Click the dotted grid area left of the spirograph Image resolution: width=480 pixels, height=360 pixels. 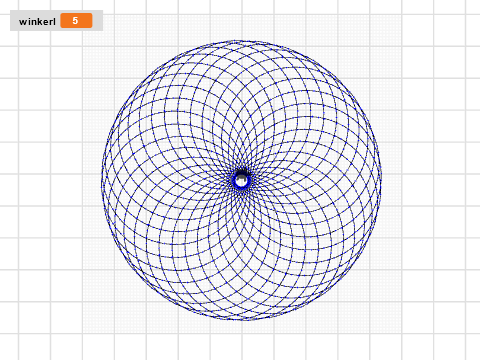(92, 180)
